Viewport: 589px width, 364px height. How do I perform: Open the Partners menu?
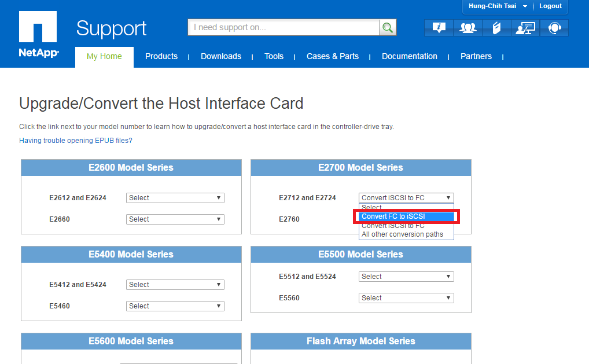[476, 56]
